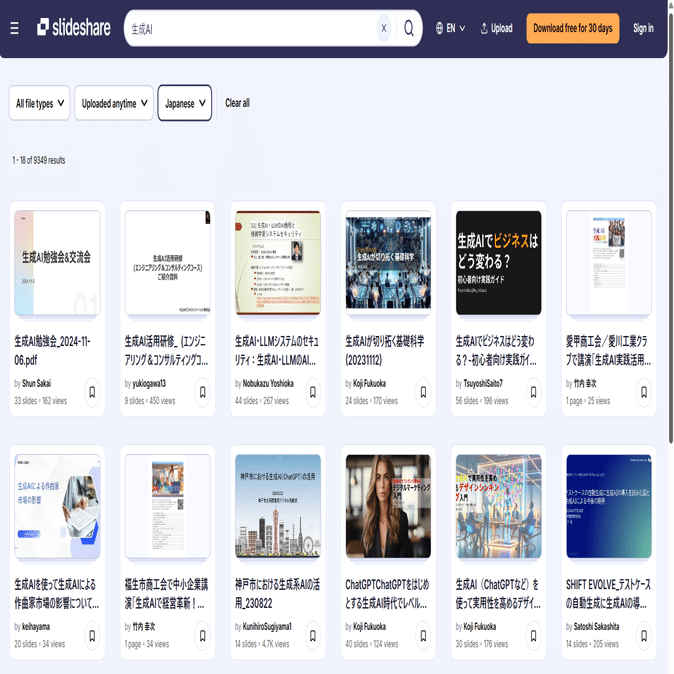This screenshot has height=674, width=674.
Task: Bookmark the slideshow by Satoshi Sakashita
Action: tap(644, 635)
